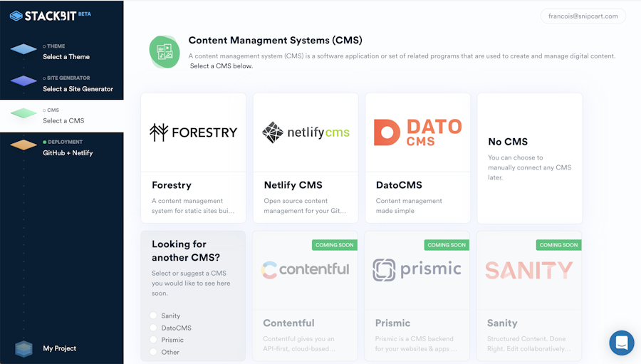Select the Sanity radio option
This screenshot has height=364, width=641.
point(153,316)
